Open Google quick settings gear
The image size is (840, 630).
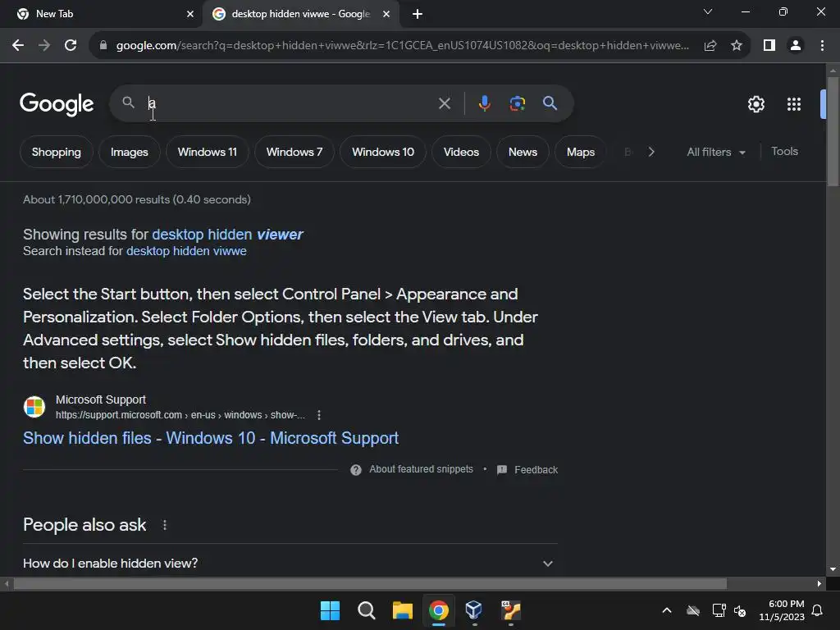pyautogui.click(x=756, y=104)
